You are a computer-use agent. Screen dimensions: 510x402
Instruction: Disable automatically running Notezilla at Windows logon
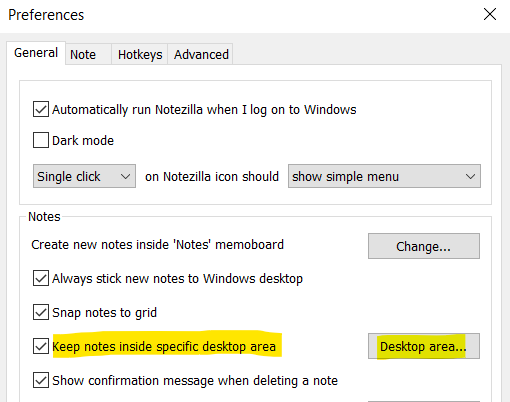click(41, 109)
